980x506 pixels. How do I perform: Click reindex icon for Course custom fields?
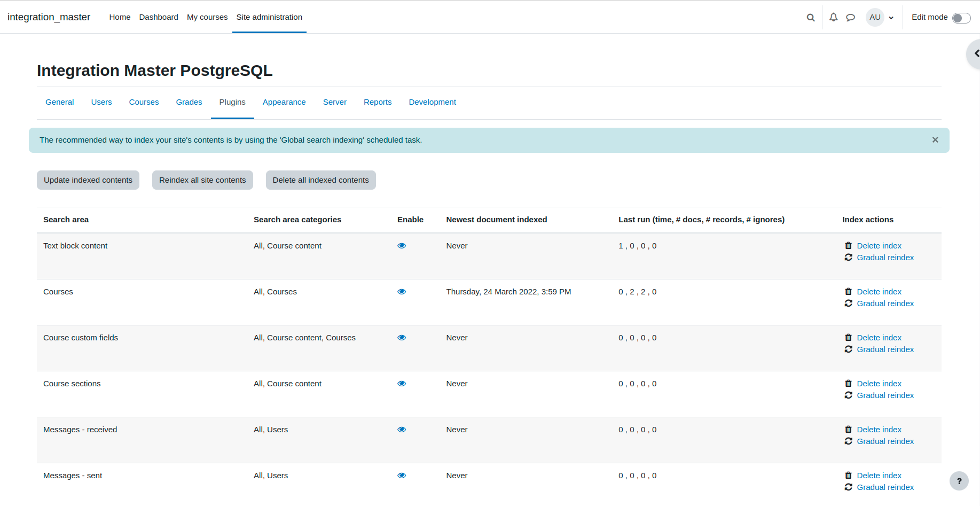click(848, 349)
